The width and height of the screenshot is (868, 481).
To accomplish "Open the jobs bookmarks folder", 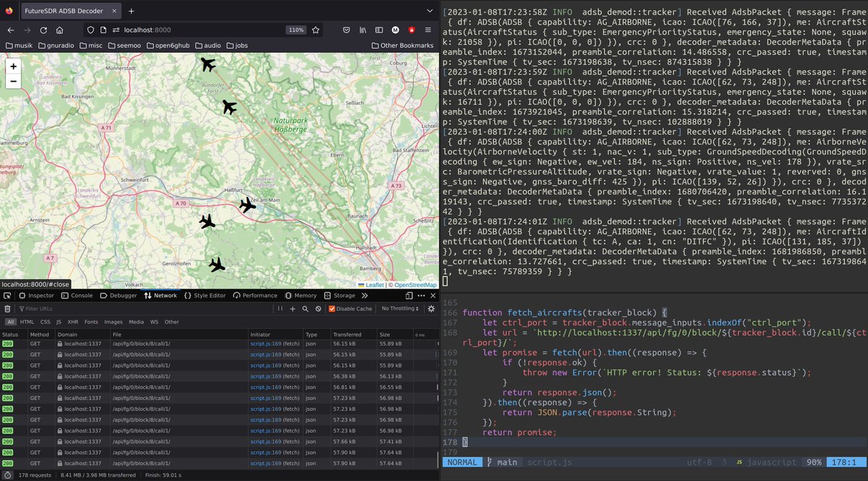I will [x=237, y=46].
